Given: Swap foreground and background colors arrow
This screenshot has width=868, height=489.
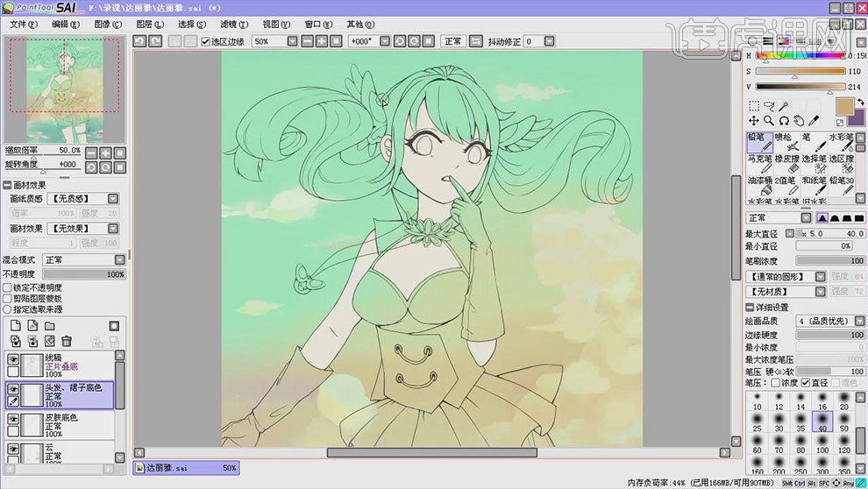Looking at the screenshot, I should [860, 103].
